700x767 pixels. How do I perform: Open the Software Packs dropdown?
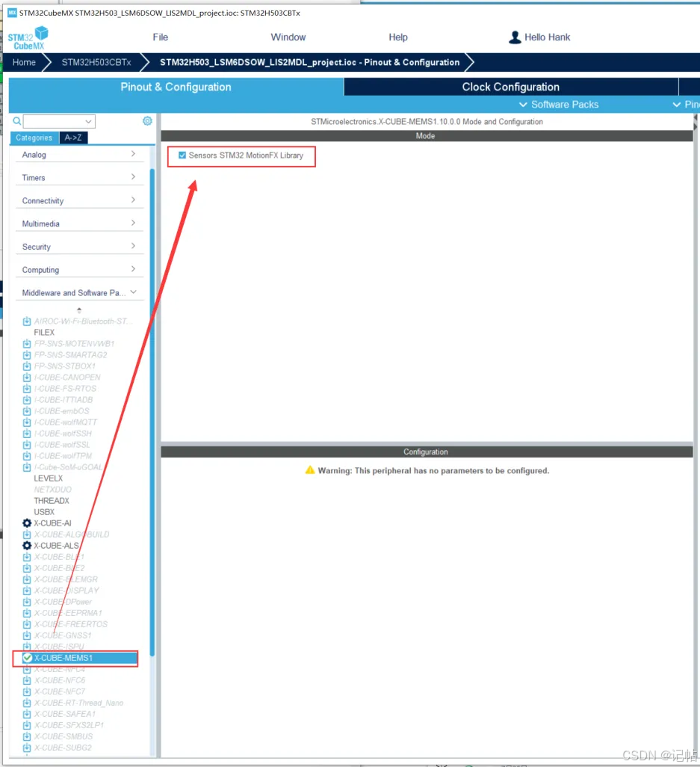(559, 105)
